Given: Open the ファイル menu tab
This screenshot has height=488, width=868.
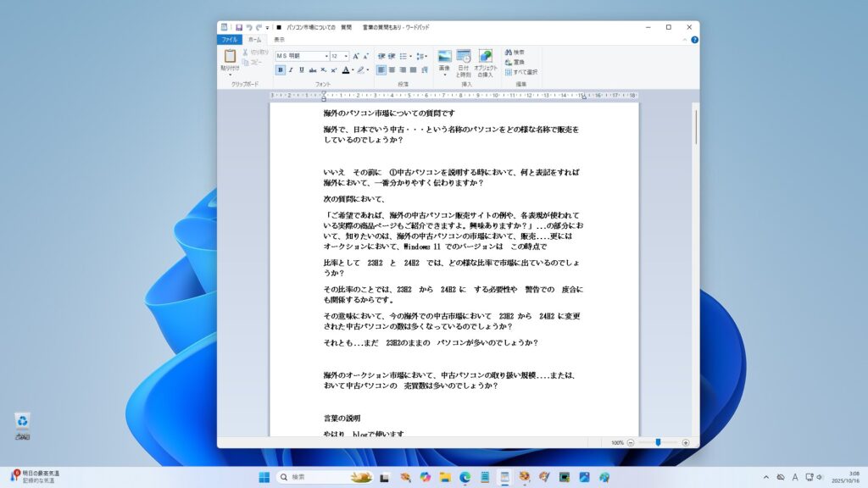Looking at the screenshot, I should pos(229,40).
